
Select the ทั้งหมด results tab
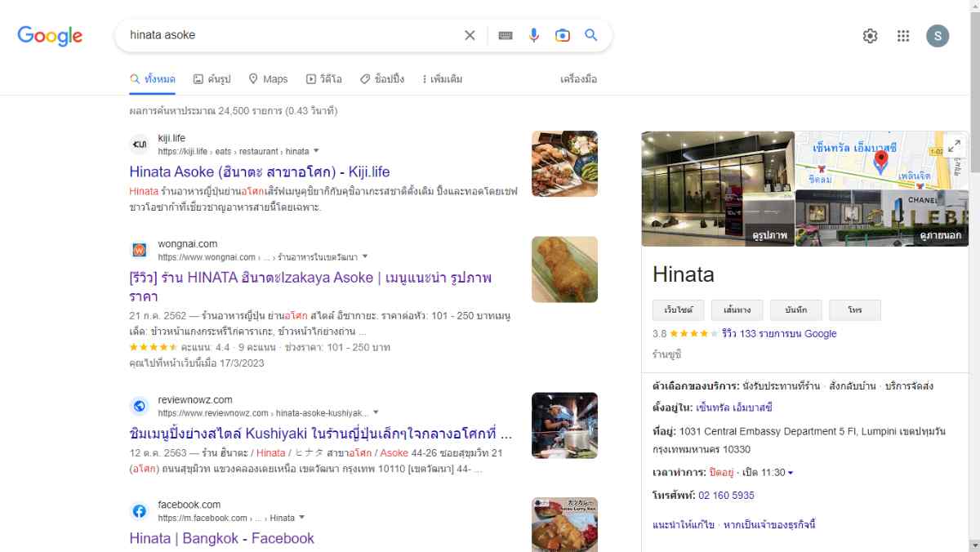pos(153,79)
